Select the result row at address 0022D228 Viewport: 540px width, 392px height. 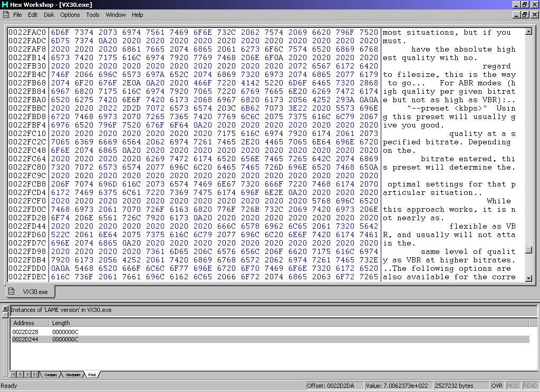click(x=271, y=332)
